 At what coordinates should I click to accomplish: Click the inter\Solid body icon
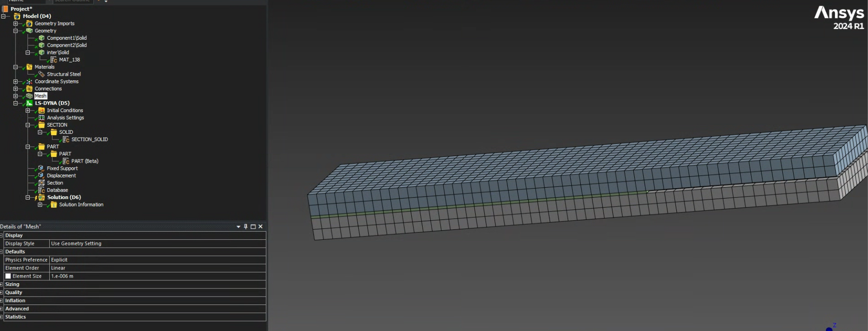(x=42, y=52)
